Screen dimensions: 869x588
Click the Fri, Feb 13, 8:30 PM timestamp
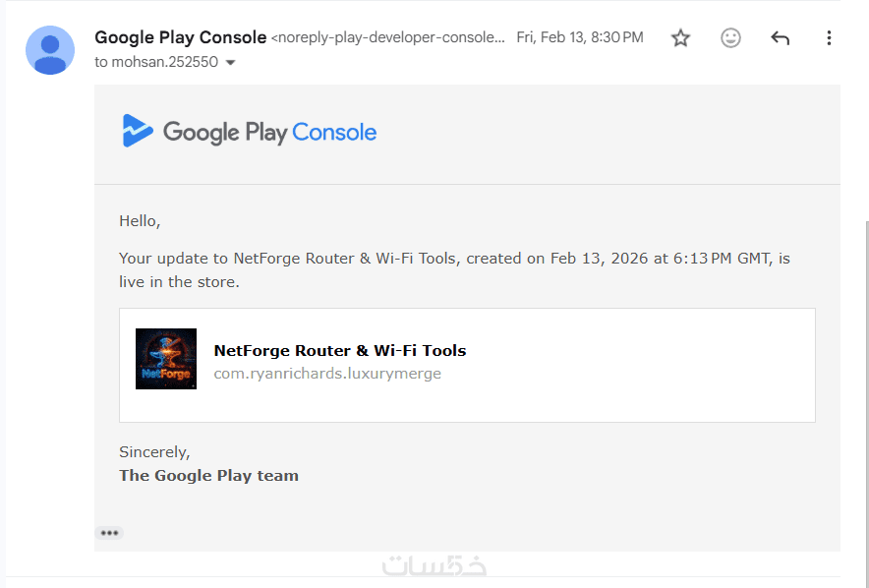point(580,38)
